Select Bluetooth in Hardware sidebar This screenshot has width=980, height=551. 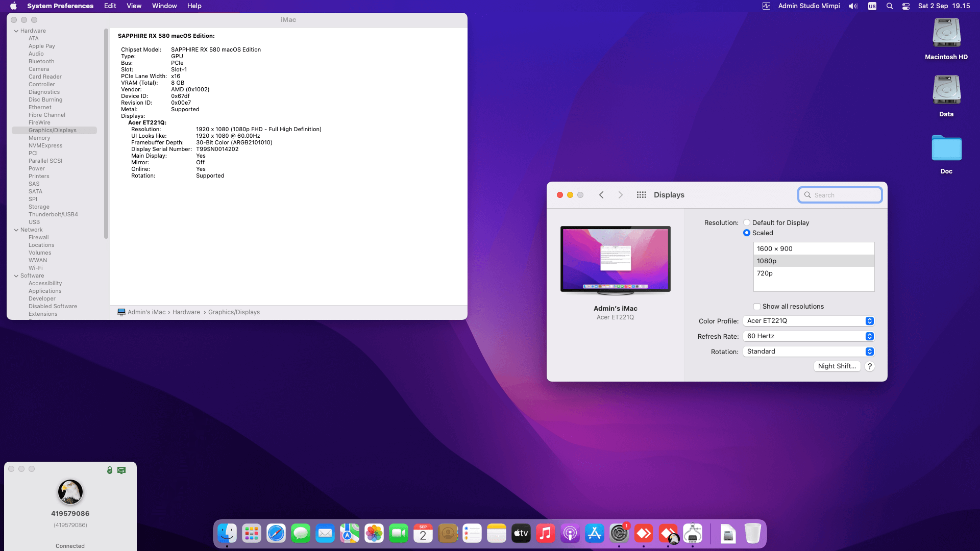(x=41, y=62)
